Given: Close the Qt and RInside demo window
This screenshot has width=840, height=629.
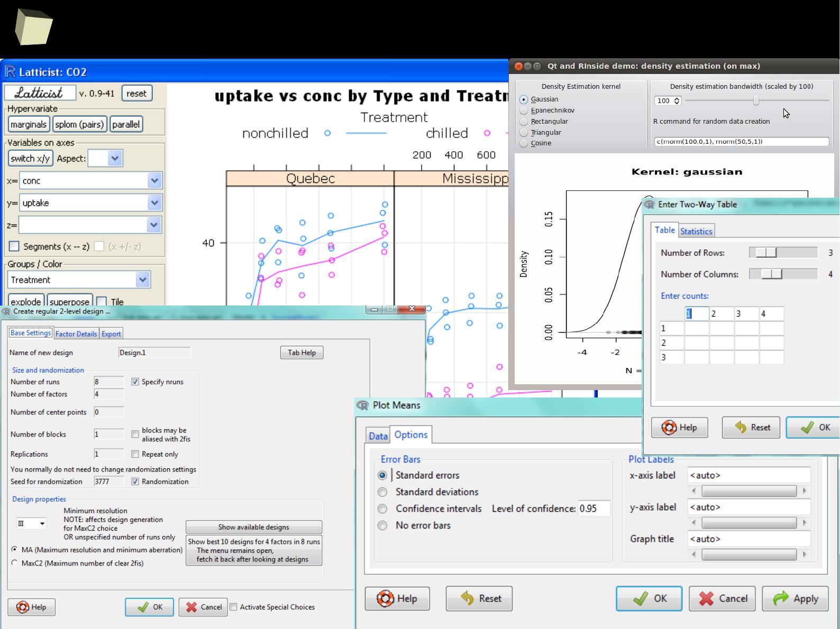Looking at the screenshot, I should [518, 66].
